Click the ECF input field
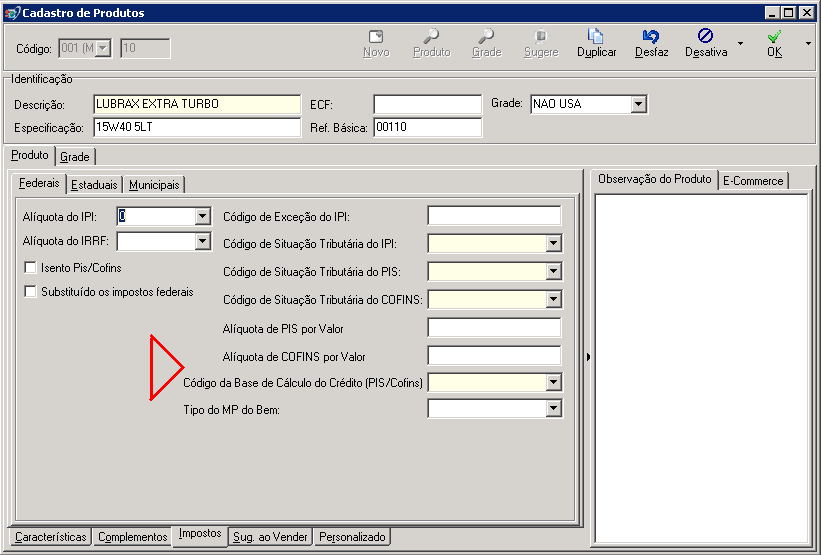The height and width of the screenshot is (555, 821). (x=427, y=104)
